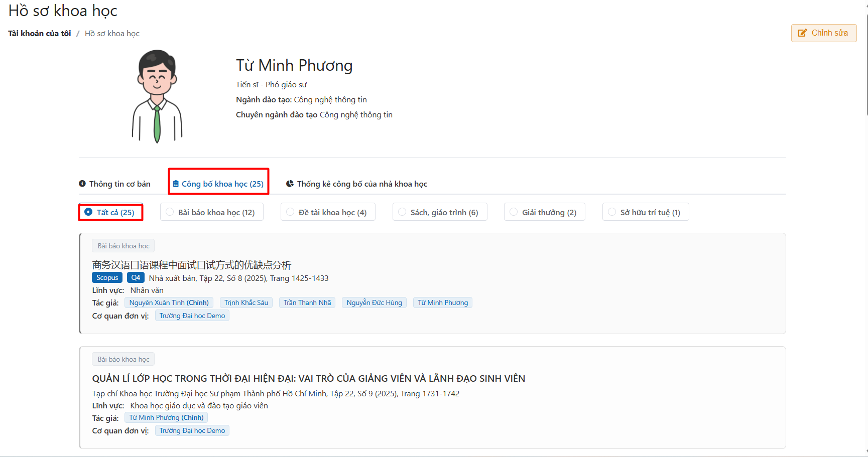Go to Tài khoản của tôi breadcrumb

click(x=40, y=34)
